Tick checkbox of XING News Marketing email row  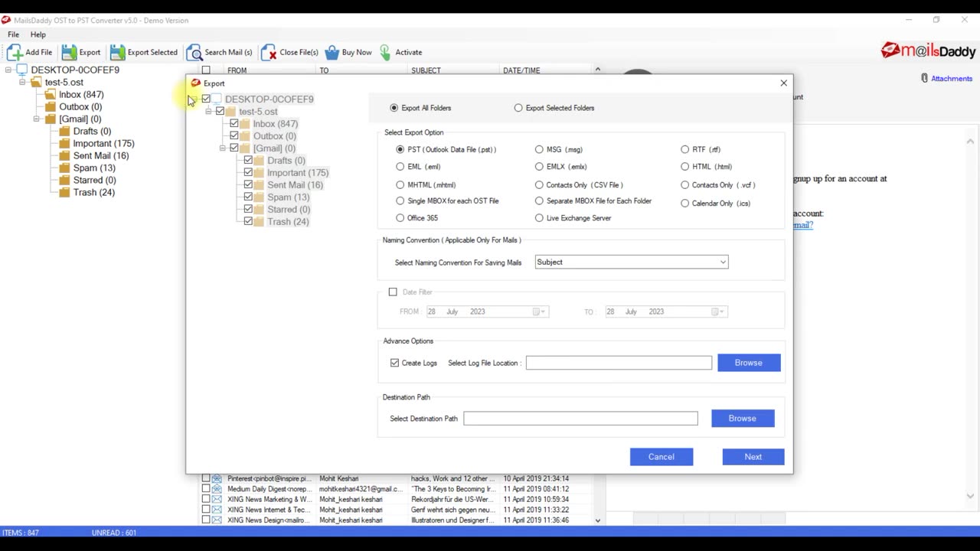point(206,499)
